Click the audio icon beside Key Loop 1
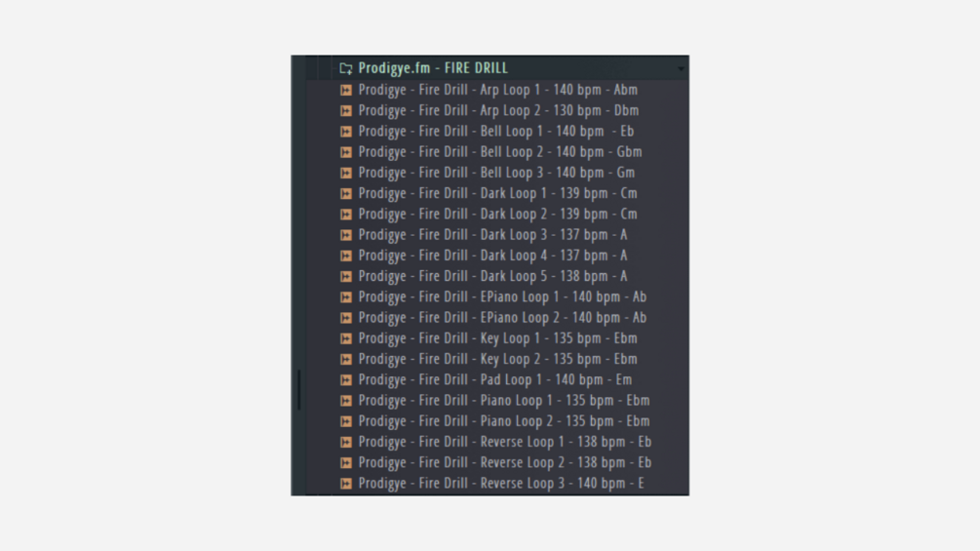This screenshot has height=551, width=980. 345,338
